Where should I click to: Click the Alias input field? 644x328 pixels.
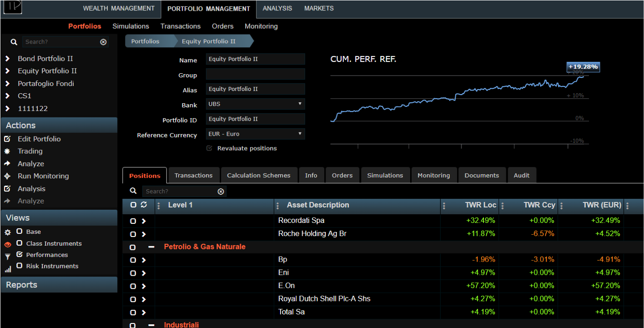255,89
